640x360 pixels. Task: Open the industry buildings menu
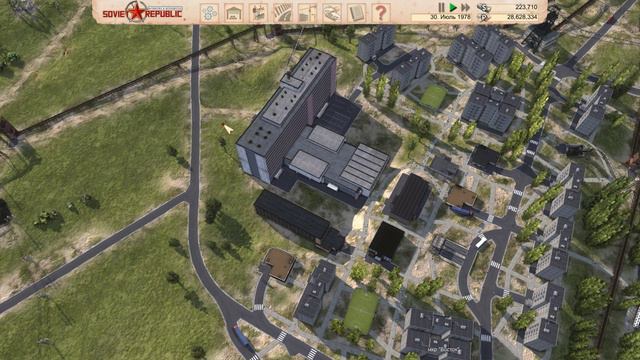point(258,13)
